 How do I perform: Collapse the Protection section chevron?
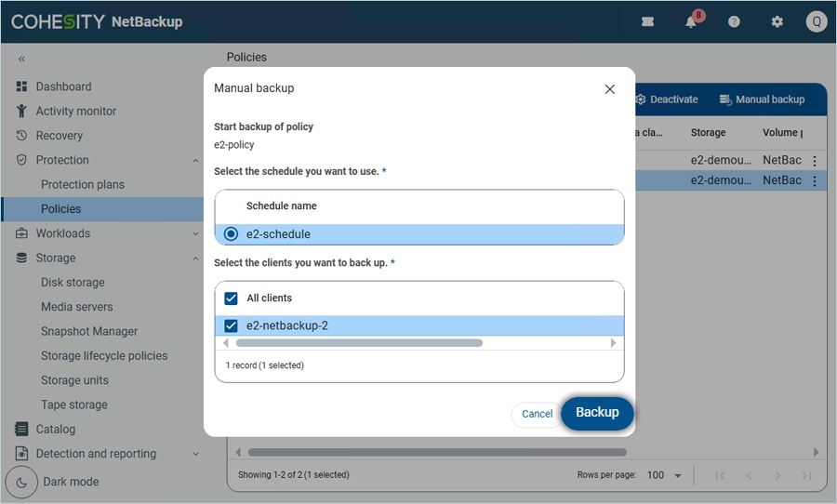(x=195, y=160)
